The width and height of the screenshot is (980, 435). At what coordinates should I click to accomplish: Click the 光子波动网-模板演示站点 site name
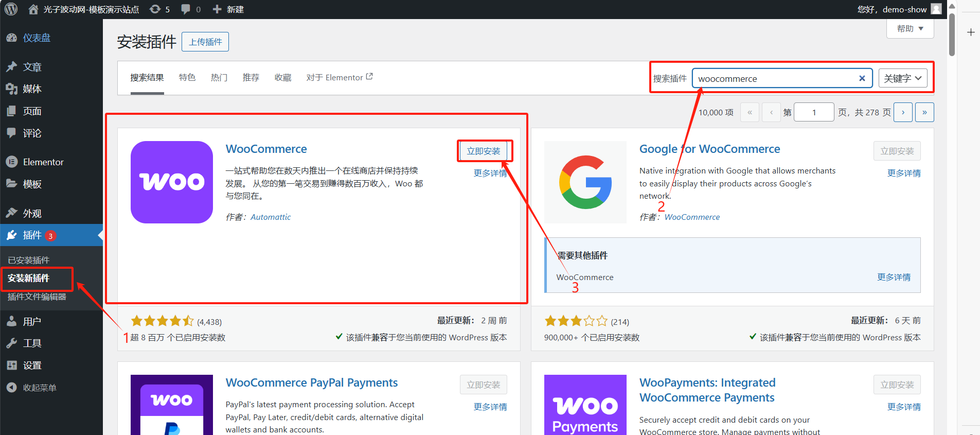coord(91,9)
